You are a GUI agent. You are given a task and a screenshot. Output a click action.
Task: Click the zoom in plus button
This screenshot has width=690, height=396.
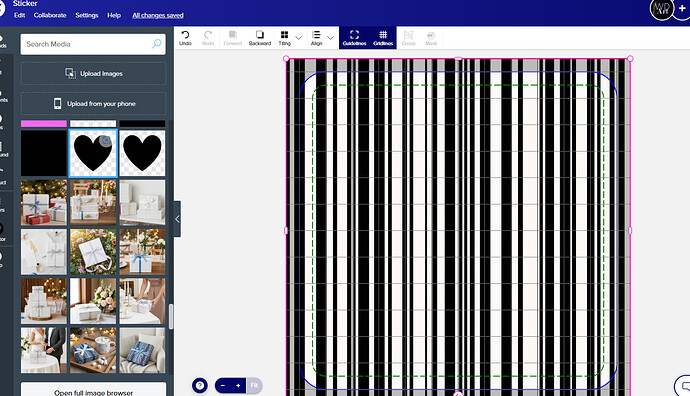coord(238,385)
